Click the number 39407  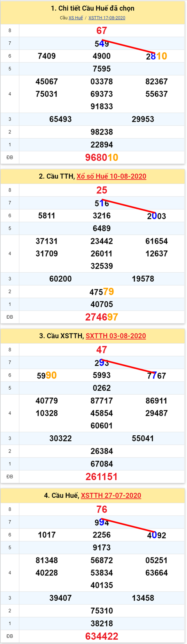pyautogui.click(x=60, y=598)
